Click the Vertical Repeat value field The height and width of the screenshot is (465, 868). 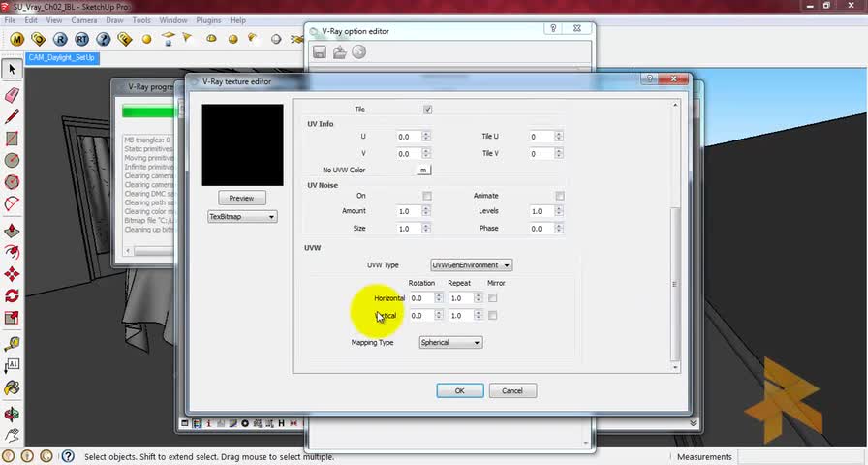[461, 316]
